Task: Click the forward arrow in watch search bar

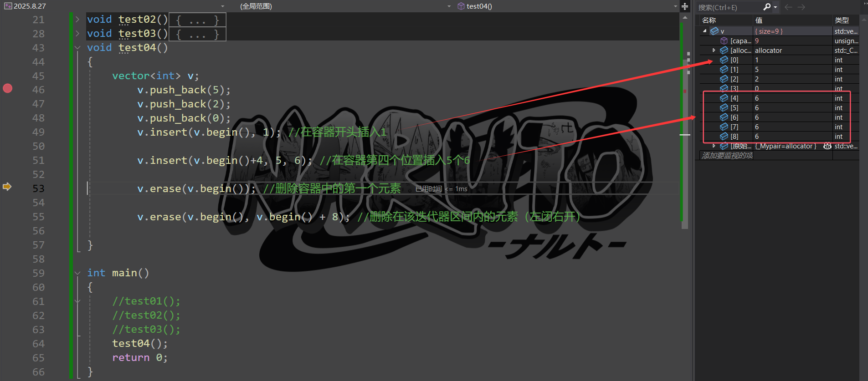Action: (x=801, y=7)
